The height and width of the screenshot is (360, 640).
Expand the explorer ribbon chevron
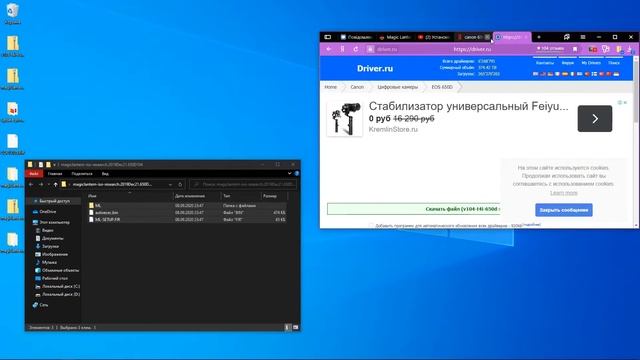click(289, 173)
